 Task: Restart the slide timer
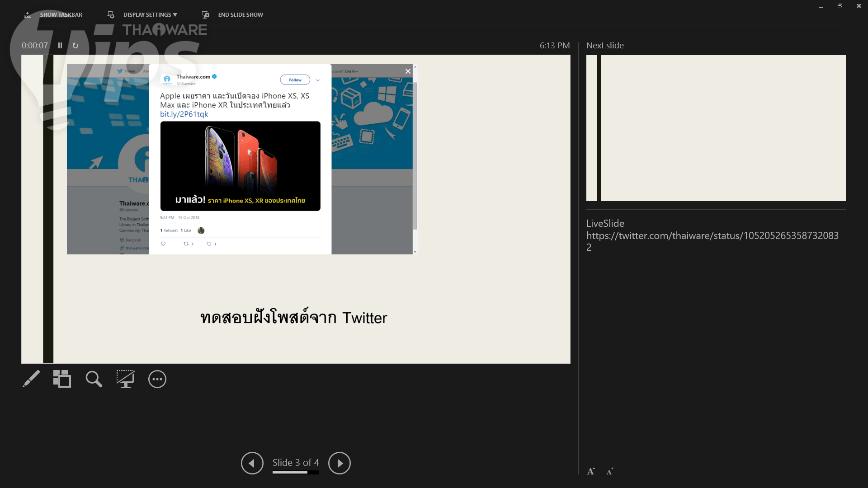click(75, 46)
